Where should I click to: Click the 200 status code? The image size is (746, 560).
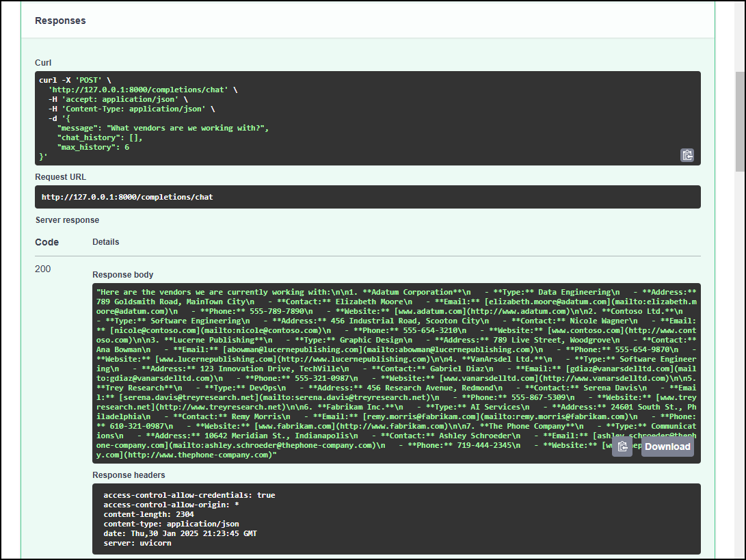(x=43, y=269)
